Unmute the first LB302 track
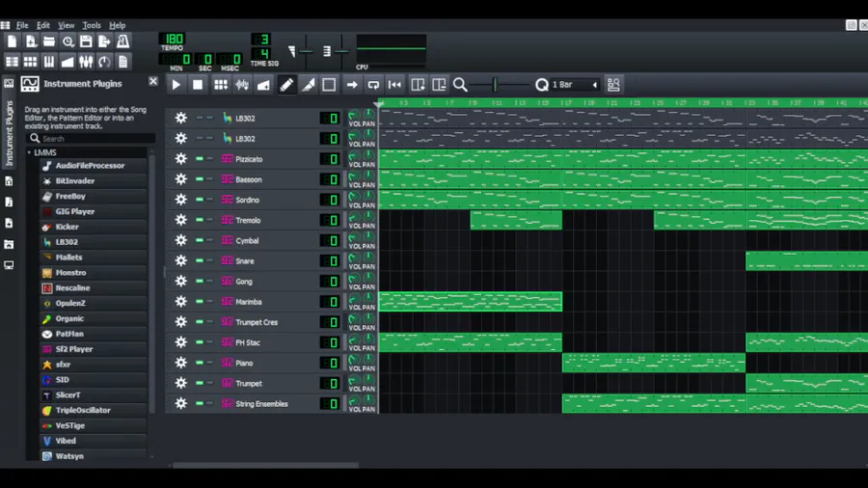This screenshot has height=488, width=868. point(200,118)
